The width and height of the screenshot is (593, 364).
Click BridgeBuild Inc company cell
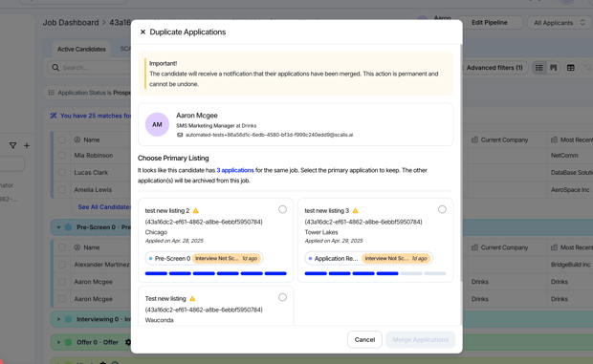point(570,265)
